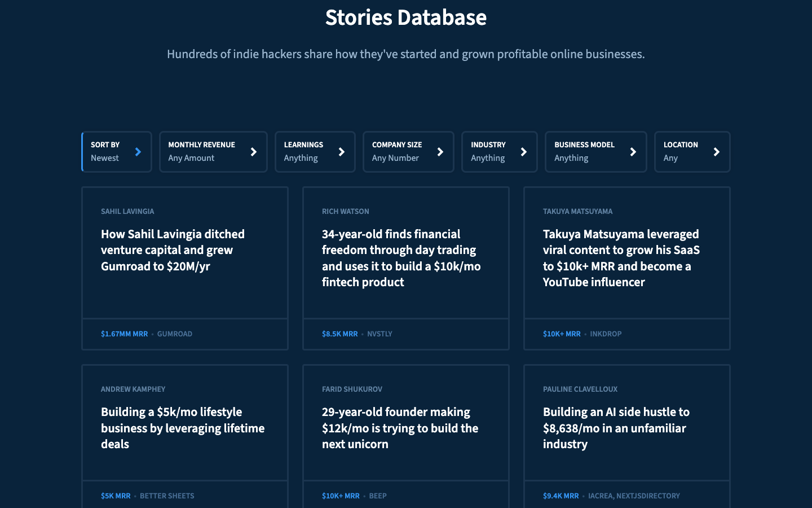Click the $8.5K MRR NVSTLY footer
This screenshot has width=812, height=508.
pos(357,334)
